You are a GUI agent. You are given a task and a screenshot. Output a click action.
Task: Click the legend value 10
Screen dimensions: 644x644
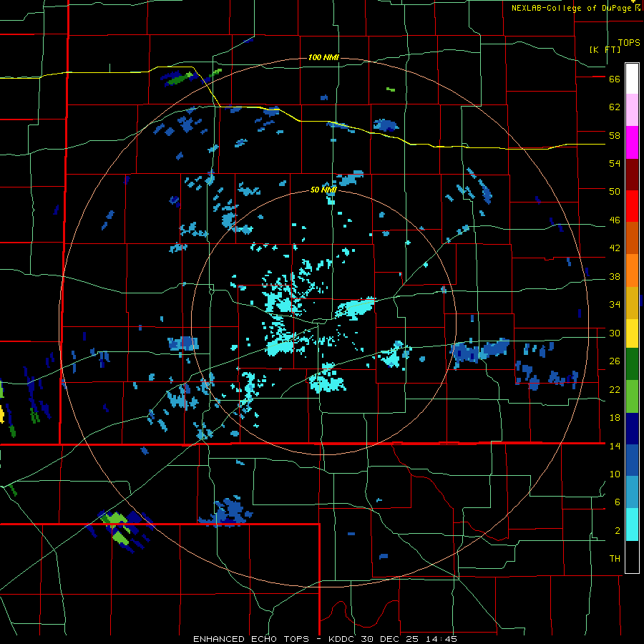point(615,474)
